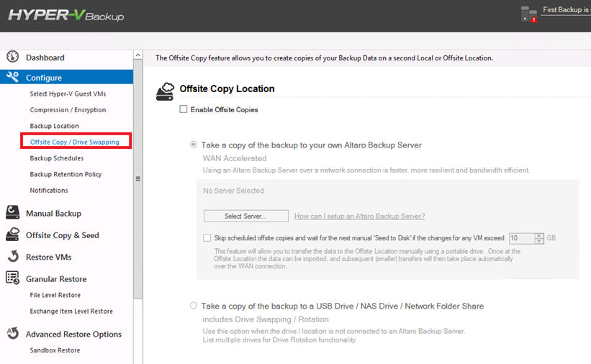Open Manual Backup section
This screenshot has height=364, width=591.
pyautogui.click(x=53, y=214)
